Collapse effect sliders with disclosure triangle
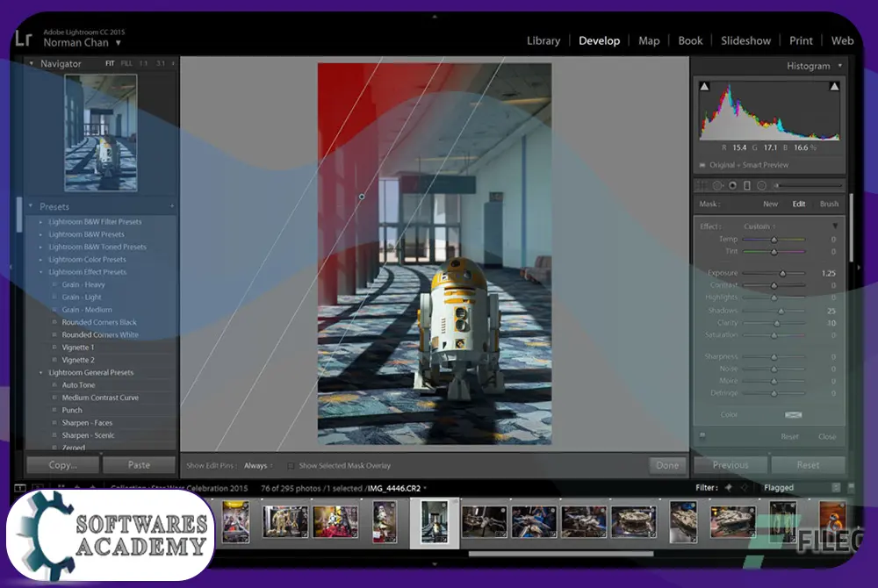This screenshot has width=878, height=588. pyautogui.click(x=835, y=226)
